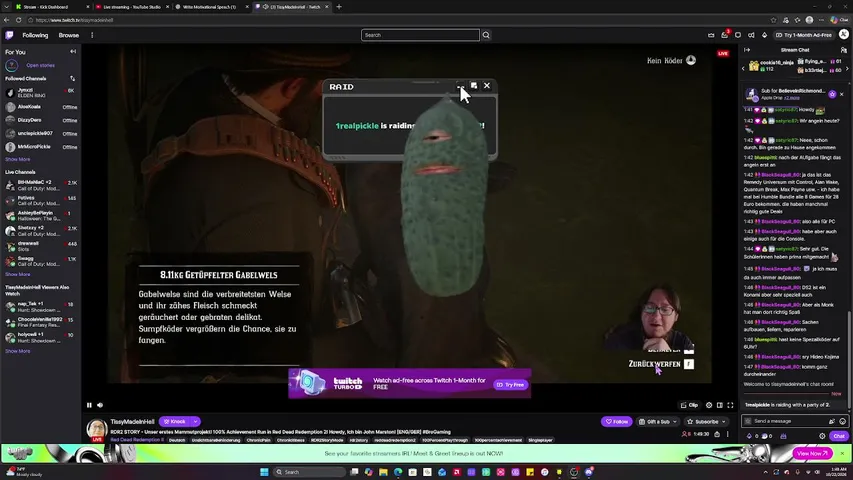Open chat settings gear icon
This screenshot has height=480, width=853.
coord(822,436)
